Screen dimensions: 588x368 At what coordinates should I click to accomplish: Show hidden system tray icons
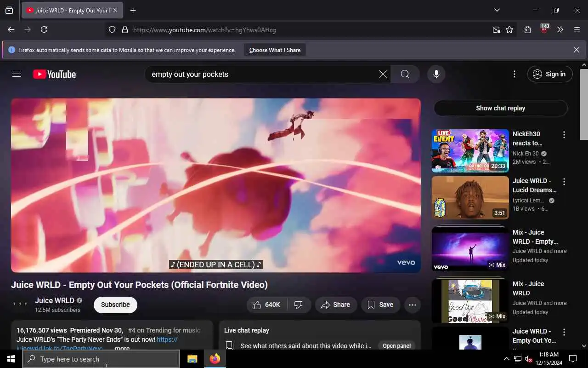506,359
